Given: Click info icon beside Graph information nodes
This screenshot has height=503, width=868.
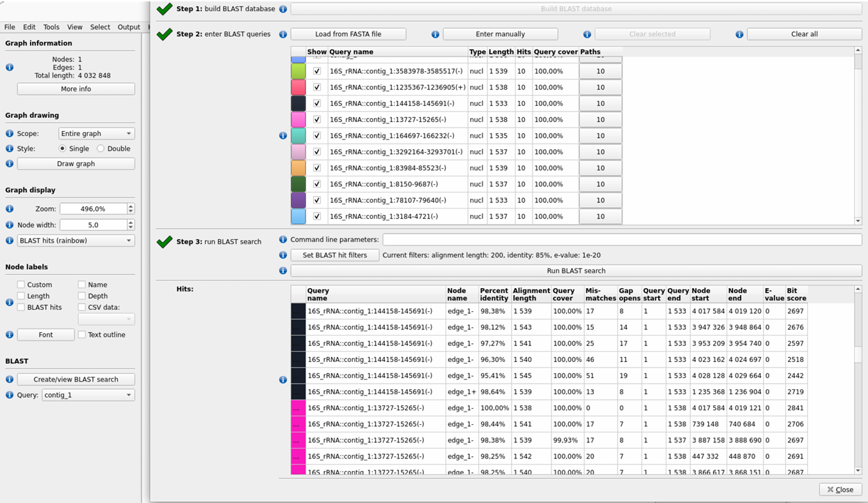Looking at the screenshot, I should 10,68.
